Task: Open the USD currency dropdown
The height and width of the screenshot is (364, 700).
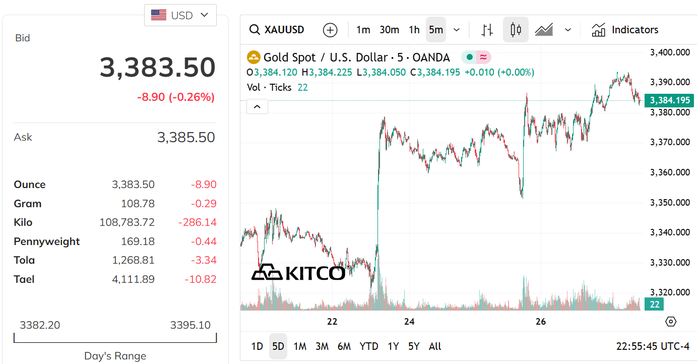Action: 180,15
